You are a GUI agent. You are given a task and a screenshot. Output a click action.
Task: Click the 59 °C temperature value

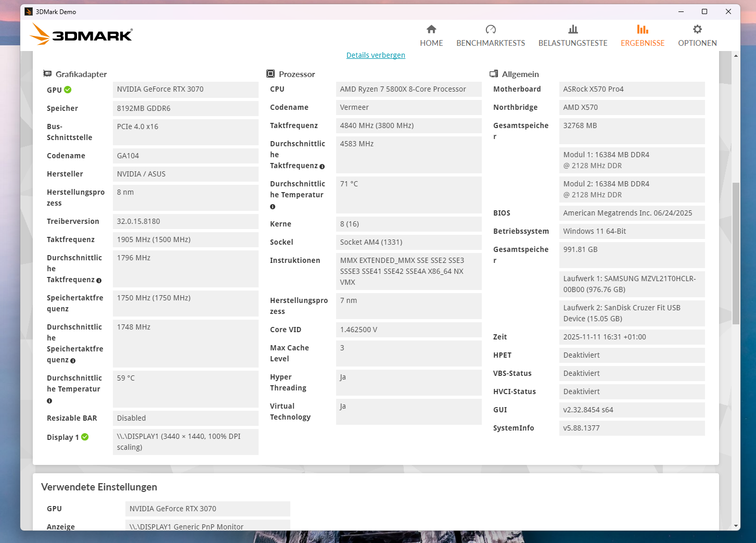point(186,389)
